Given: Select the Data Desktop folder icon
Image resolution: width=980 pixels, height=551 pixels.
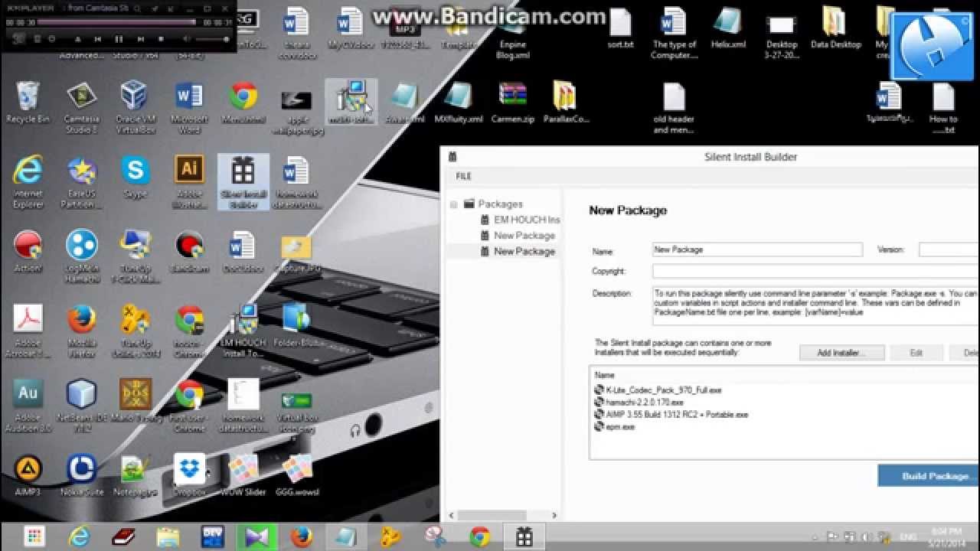Looking at the screenshot, I should coord(835,28).
